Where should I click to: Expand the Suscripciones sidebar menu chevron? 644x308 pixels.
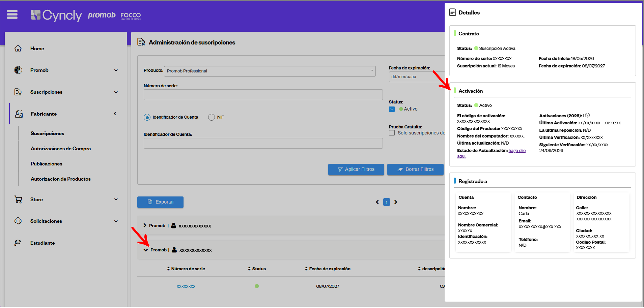pos(116,92)
